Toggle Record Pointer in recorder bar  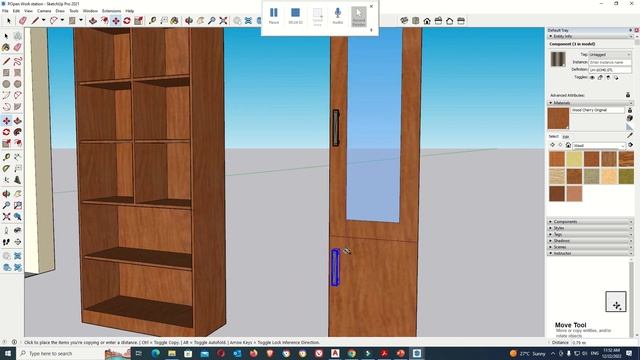(x=359, y=17)
